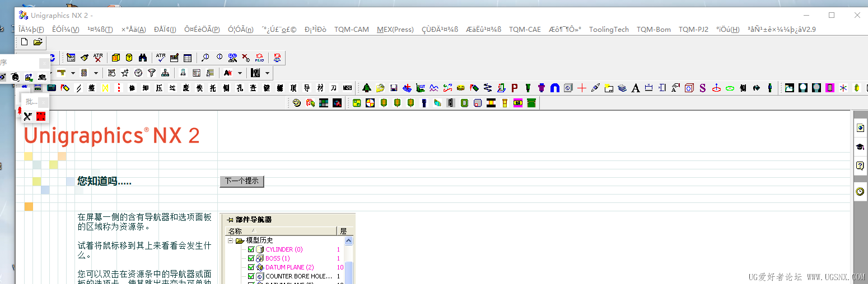Click the funnel filter icon

[x=152, y=73]
